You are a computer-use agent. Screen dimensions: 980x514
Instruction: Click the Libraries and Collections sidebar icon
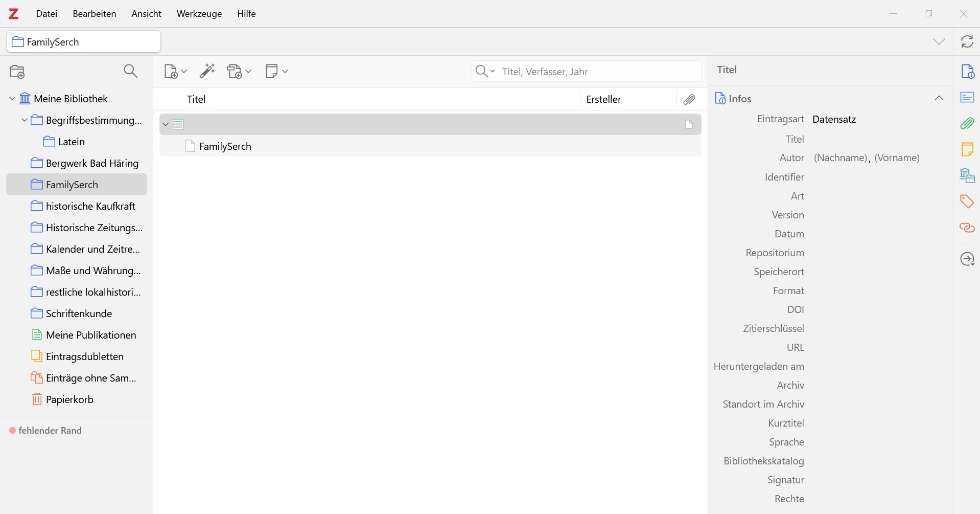967,175
